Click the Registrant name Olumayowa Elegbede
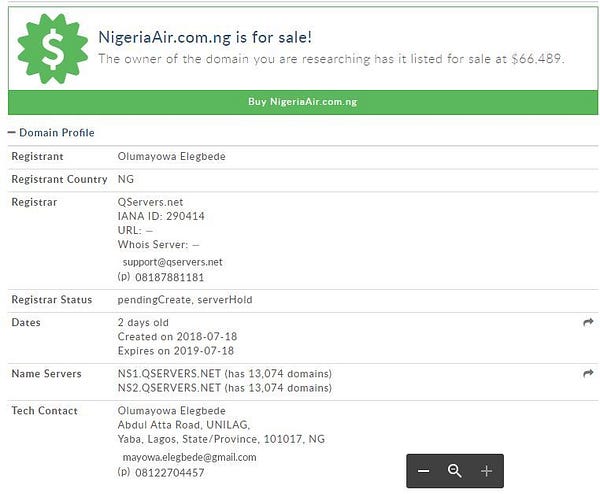The image size is (600, 494). click(x=172, y=157)
